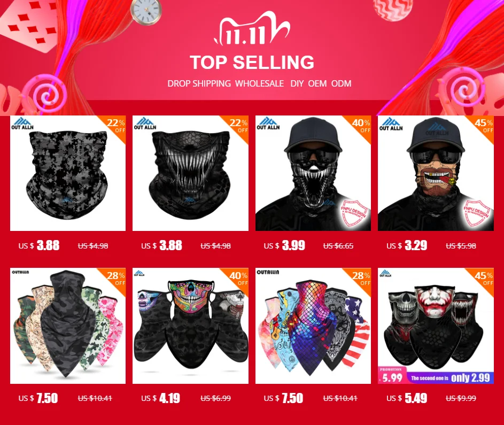
Task: Open the colorful sugar skull mask product
Action: pyautogui.click(x=191, y=326)
